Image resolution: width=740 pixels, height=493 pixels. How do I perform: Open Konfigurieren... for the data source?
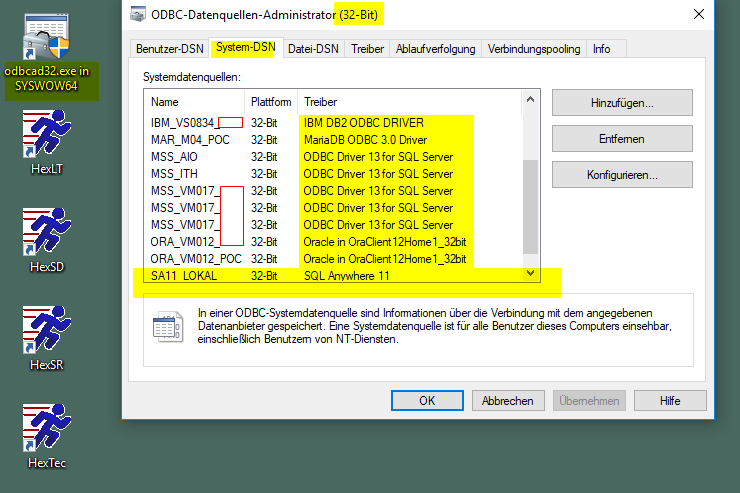622,175
